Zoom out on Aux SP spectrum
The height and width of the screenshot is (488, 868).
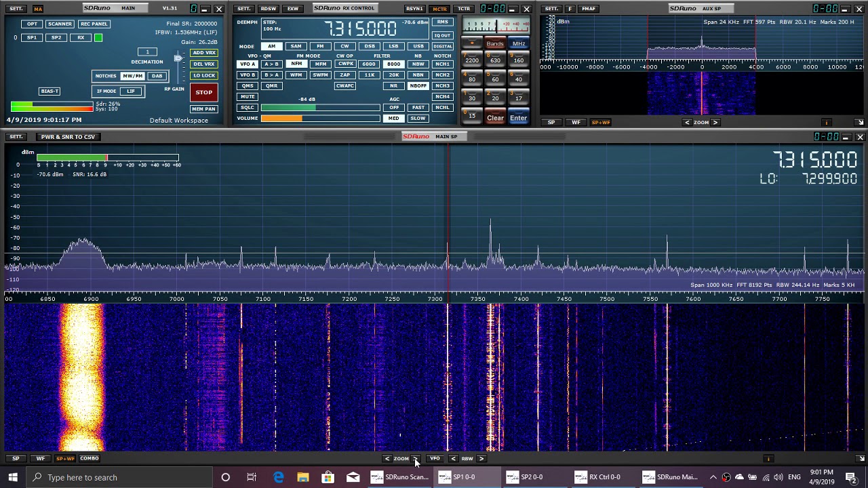coord(687,123)
